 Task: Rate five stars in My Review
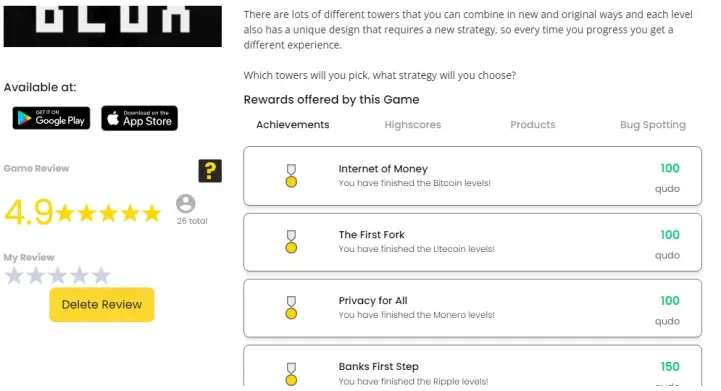[101, 276]
